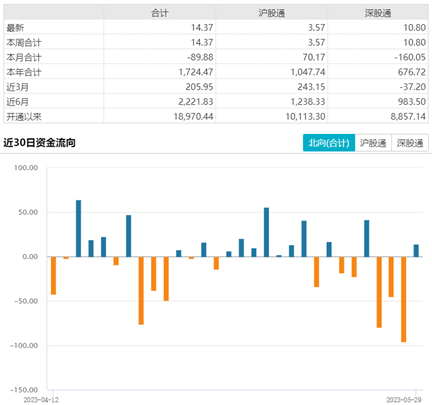
Task: Click the 2023-04-12 start date label
Action: [41, 400]
